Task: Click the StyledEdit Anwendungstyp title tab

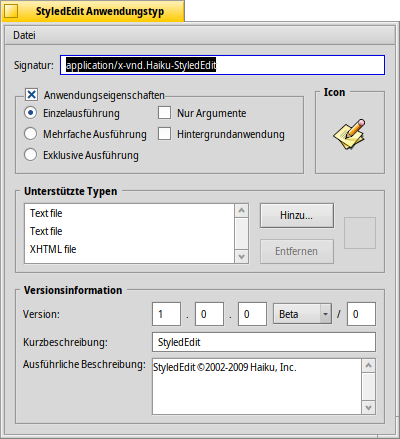Action: pos(93,11)
